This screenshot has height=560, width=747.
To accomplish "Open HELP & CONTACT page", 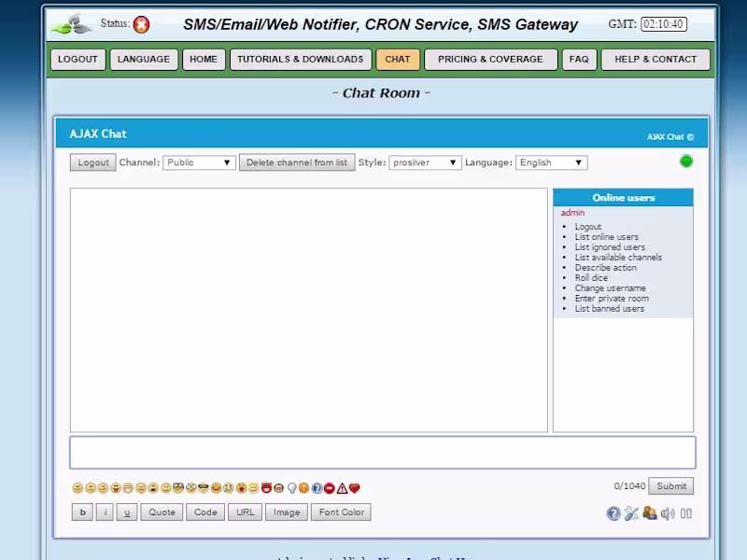I will point(655,60).
